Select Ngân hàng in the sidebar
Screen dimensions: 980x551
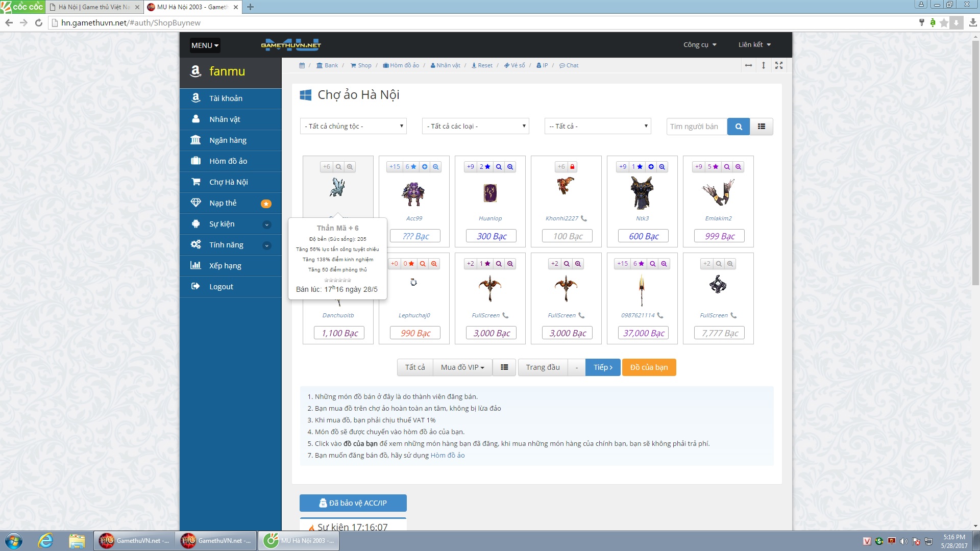click(x=228, y=140)
